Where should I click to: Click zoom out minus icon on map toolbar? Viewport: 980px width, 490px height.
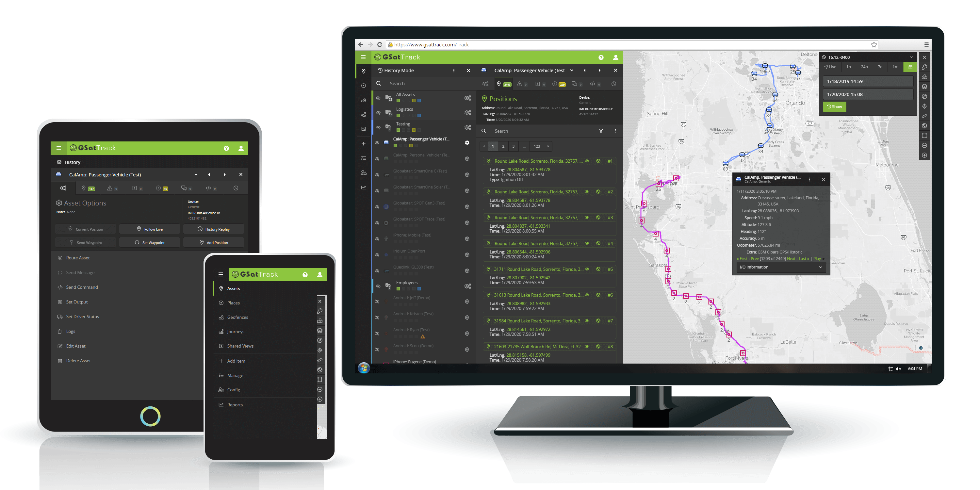coord(924,145)
